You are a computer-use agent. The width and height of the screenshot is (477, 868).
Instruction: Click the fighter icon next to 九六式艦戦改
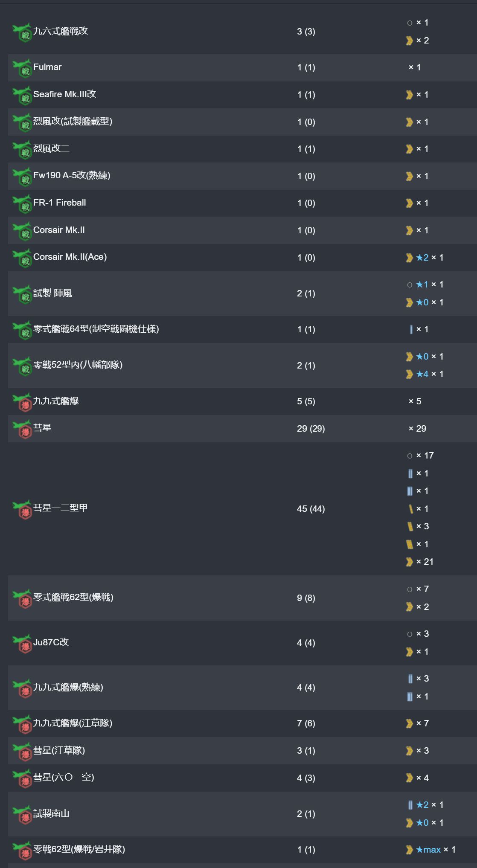point(22,32)
